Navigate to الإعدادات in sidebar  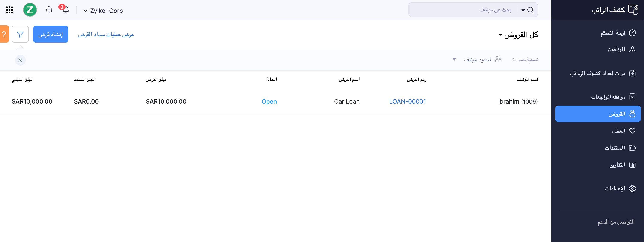615,188
